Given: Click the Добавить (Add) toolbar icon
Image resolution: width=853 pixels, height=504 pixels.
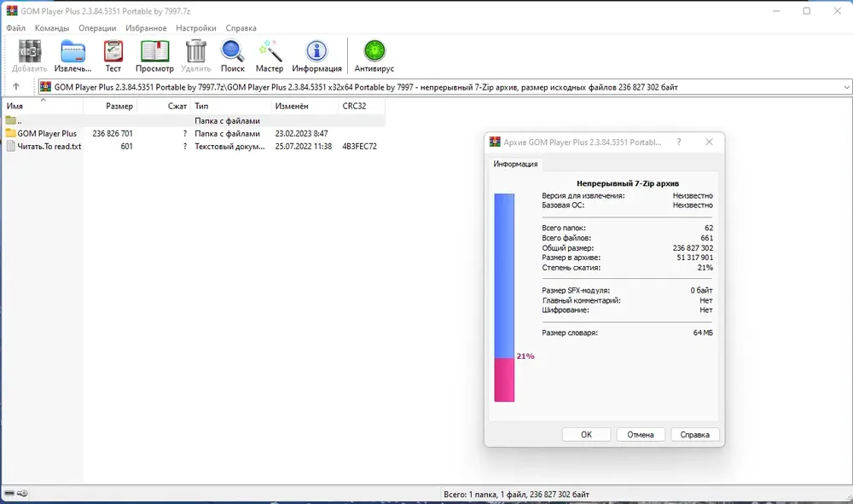Looking at the screenshot, I should tap(29, 52).
